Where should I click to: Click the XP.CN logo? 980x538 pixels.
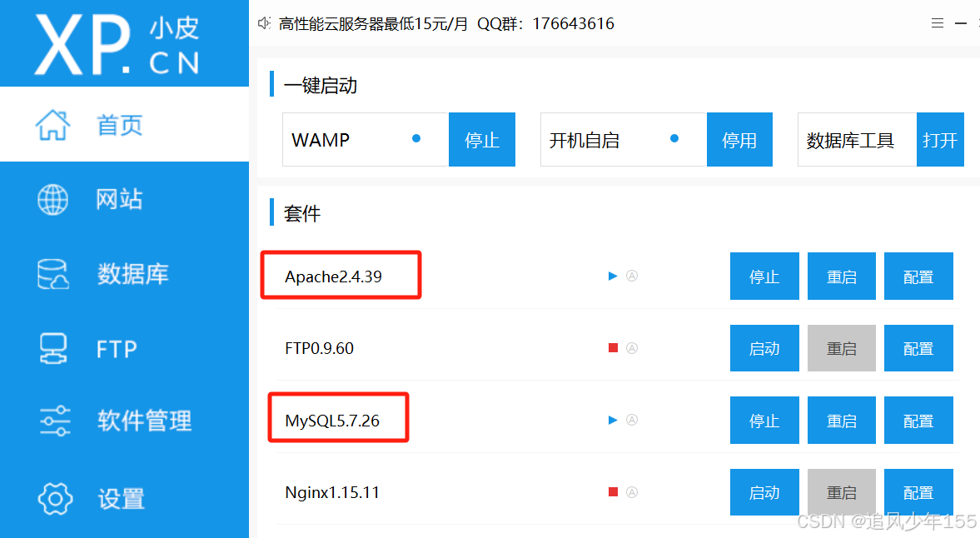117,44
